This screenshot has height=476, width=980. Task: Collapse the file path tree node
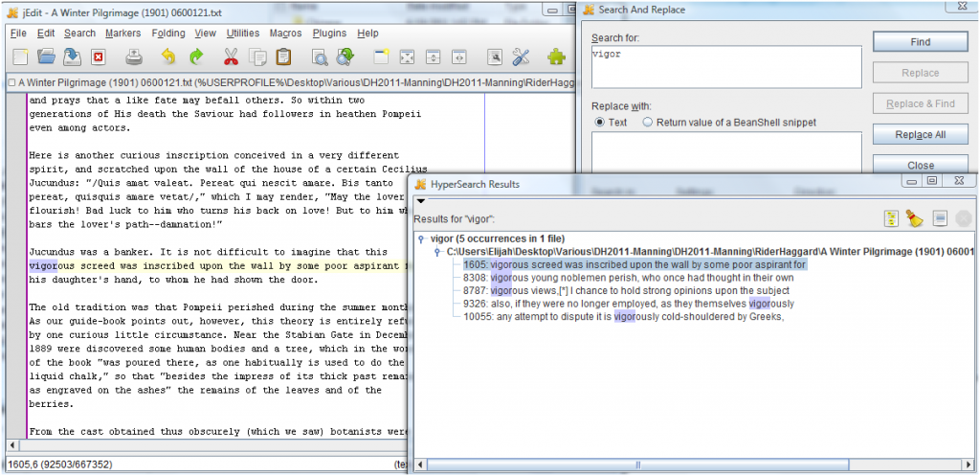pos(437,252)
